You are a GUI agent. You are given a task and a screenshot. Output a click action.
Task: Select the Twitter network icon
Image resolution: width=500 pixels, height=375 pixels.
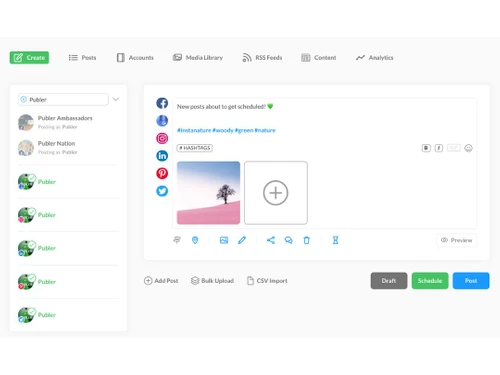162,191
